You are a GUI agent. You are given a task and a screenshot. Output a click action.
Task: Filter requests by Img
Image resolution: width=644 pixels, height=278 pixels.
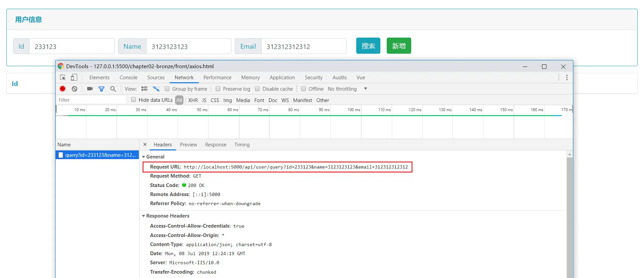(227, 100)
